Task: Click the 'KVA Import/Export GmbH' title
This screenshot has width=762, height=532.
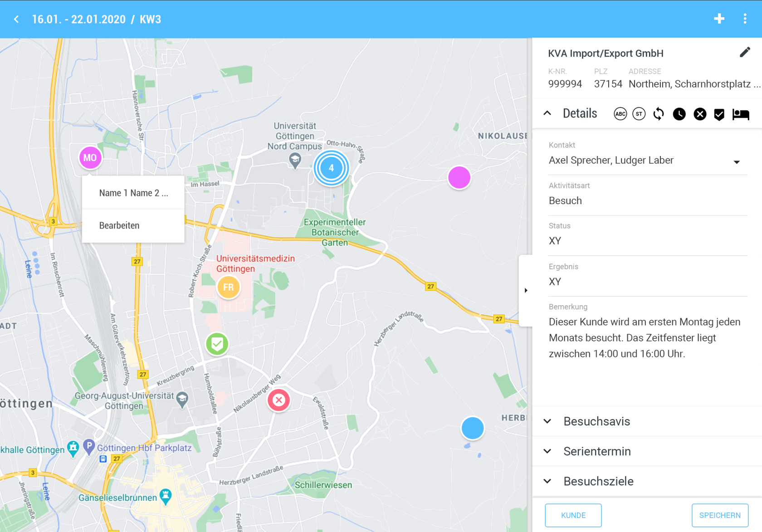Action: tap(606, 53)
